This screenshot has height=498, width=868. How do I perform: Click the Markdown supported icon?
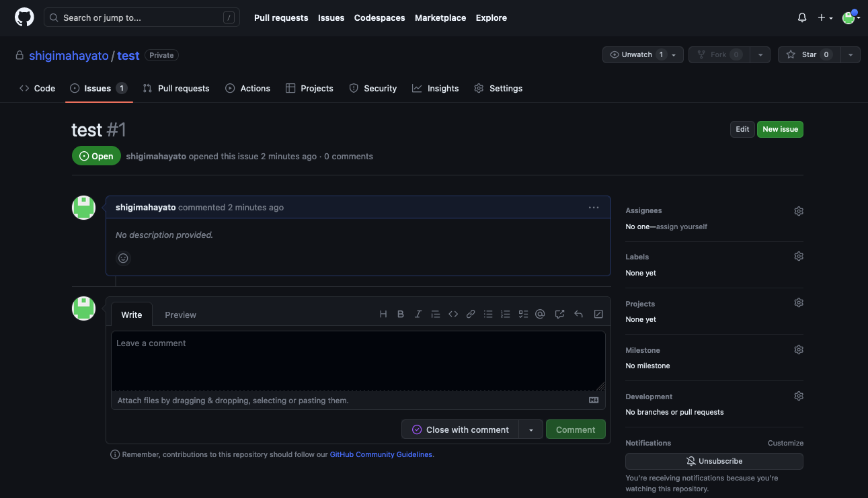point(594,400)
